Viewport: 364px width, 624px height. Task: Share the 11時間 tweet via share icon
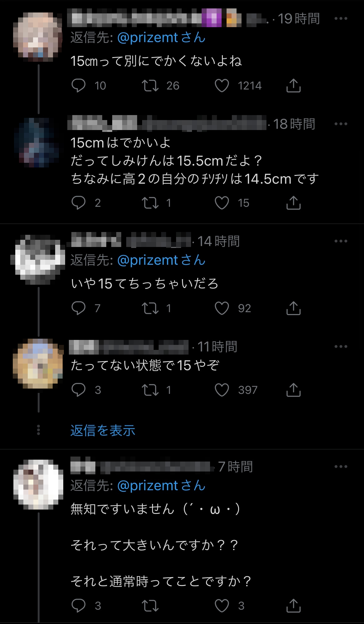click(x=293, y=390)
